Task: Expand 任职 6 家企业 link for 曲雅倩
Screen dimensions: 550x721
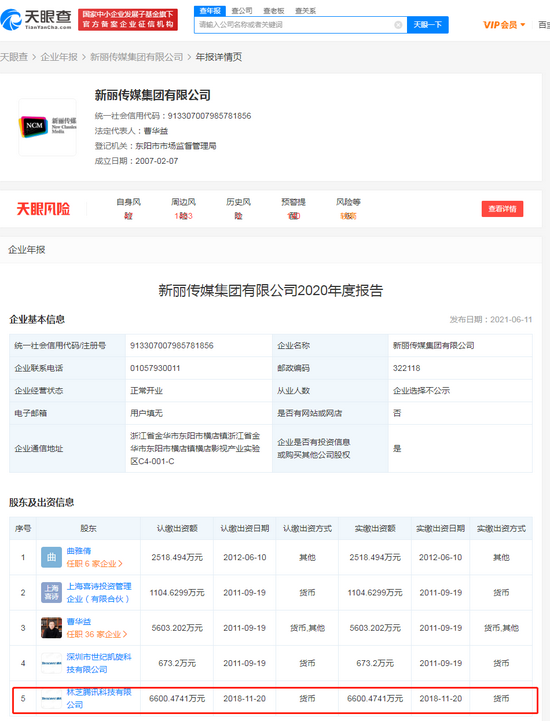Action: (x=95, y=564)
